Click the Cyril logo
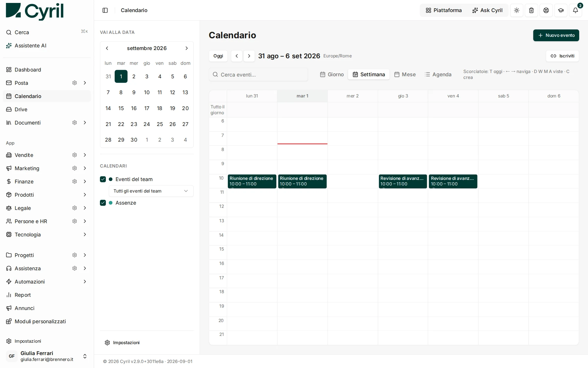Image resolution: width=588 pixels, height=368 pixels. (x=35, y=11)
